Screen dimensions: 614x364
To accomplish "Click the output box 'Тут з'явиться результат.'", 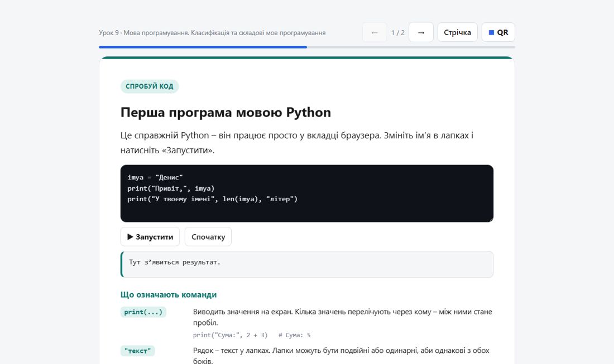I will [x=306, y=264].
